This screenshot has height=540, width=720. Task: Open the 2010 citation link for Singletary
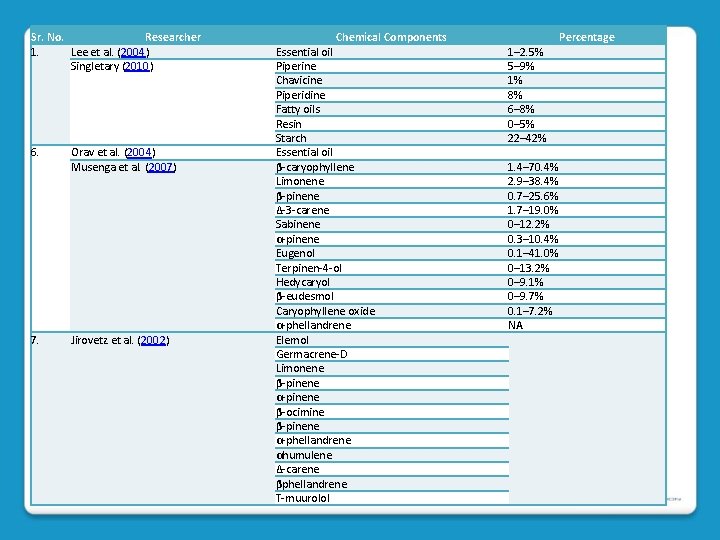tap(137, 66)
